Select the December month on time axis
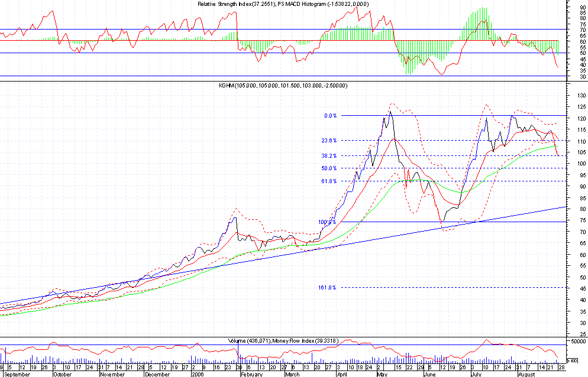 157,374
